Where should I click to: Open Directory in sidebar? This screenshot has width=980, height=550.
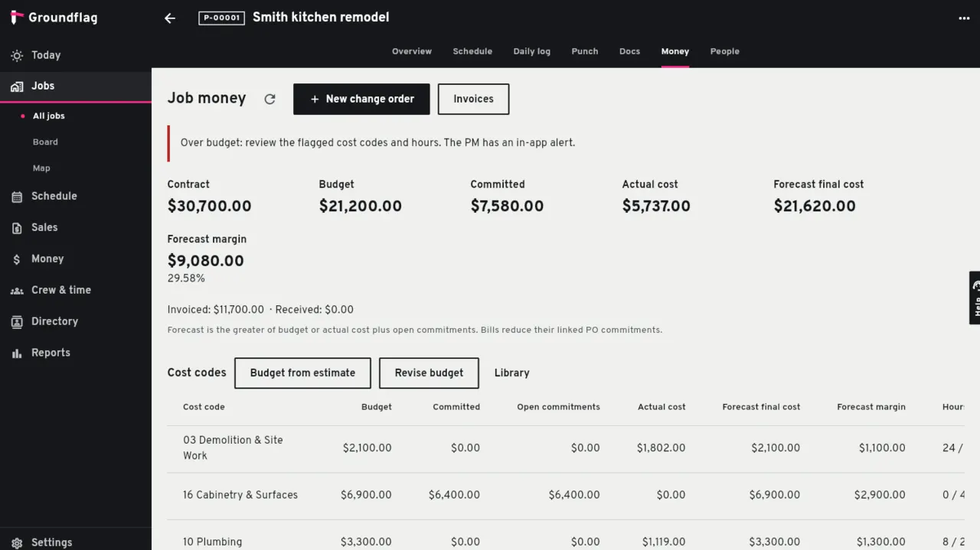click(76, 321)
